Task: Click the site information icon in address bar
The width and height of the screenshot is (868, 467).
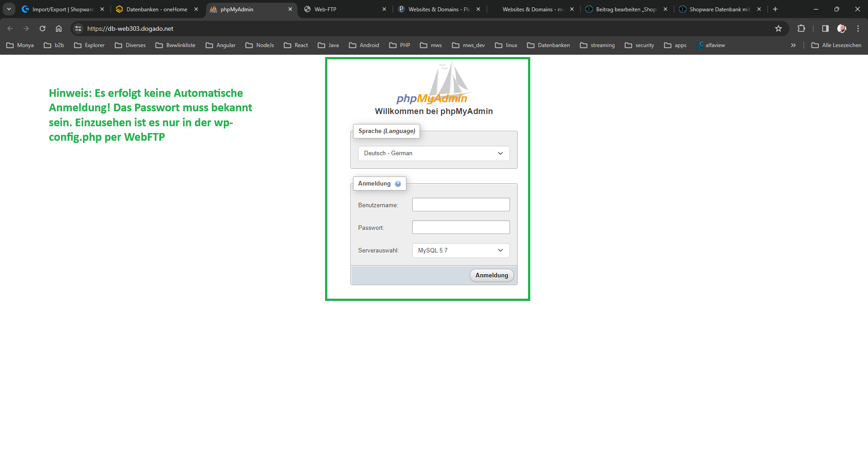Action: (x=78, y=29)
